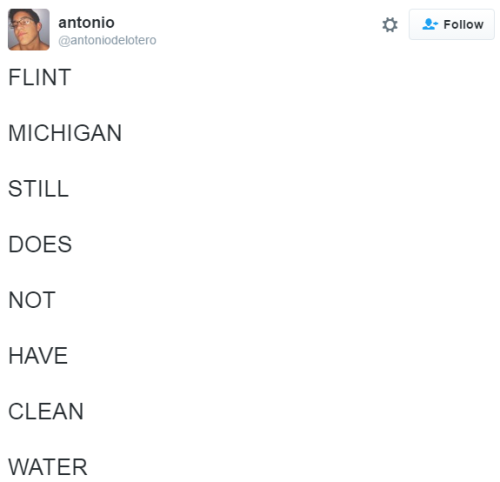Select the Follow label text
This screenshot has width=500, height=482.
(x=463, y=25)
